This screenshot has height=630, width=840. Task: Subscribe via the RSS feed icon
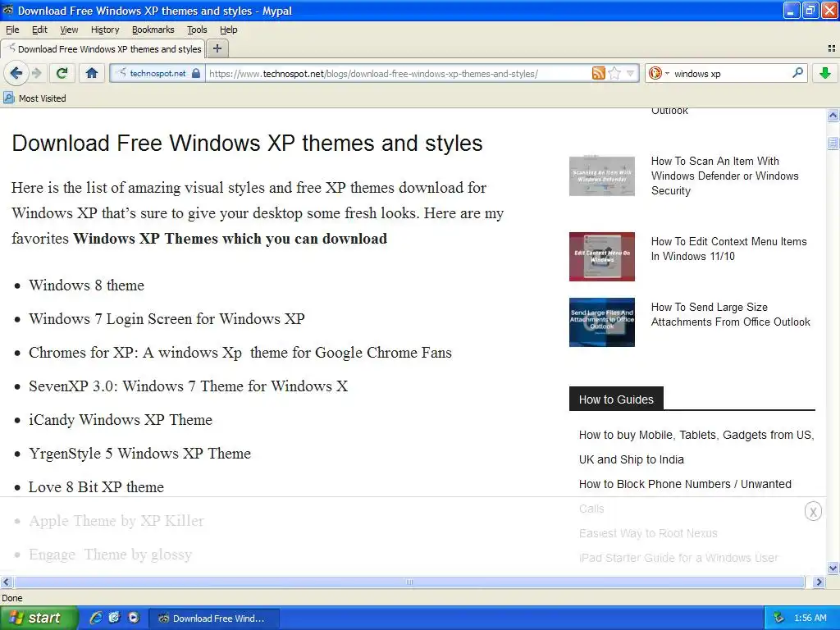(598, 73)
